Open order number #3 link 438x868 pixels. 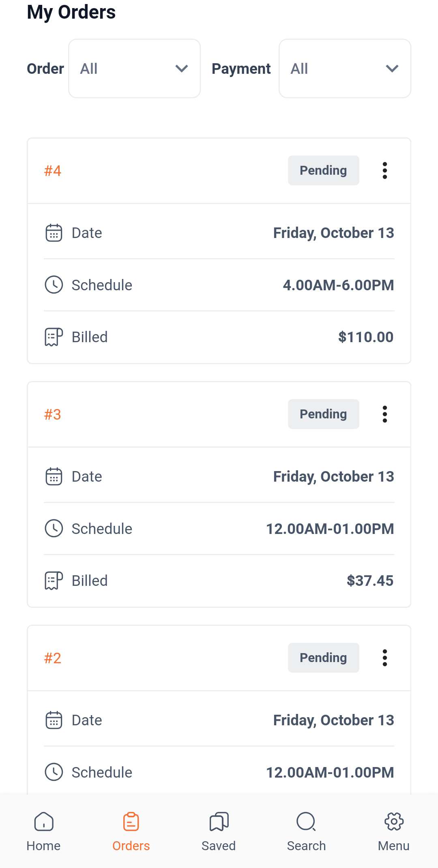pos(53,415)
